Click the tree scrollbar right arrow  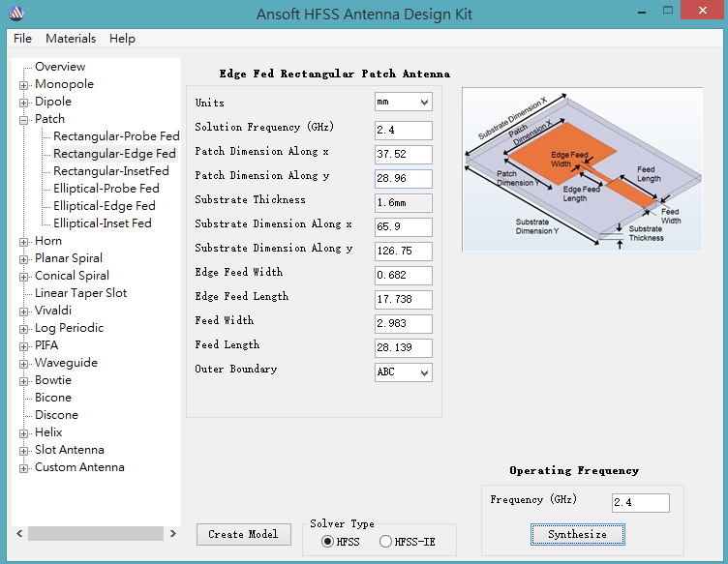click(173, 533)
